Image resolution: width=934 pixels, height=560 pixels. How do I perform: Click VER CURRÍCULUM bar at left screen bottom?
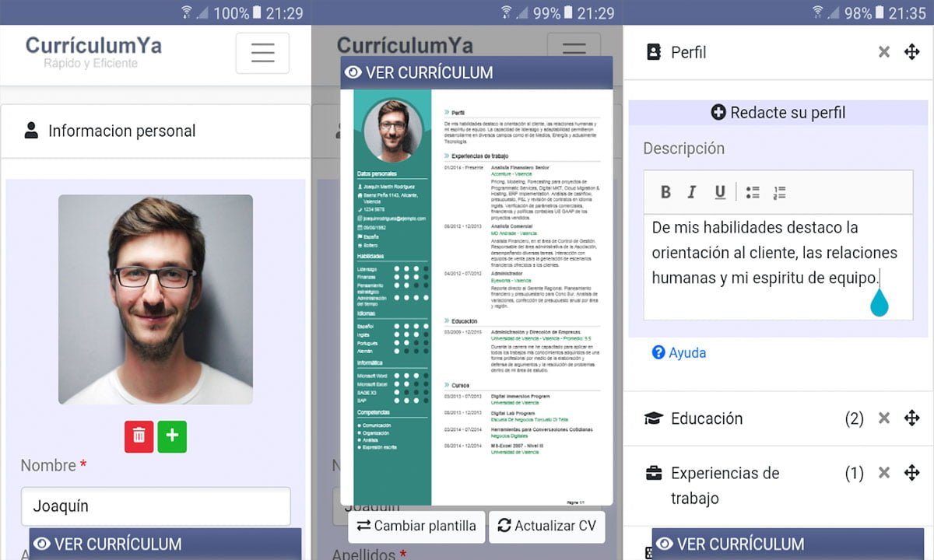pos(165,544)
